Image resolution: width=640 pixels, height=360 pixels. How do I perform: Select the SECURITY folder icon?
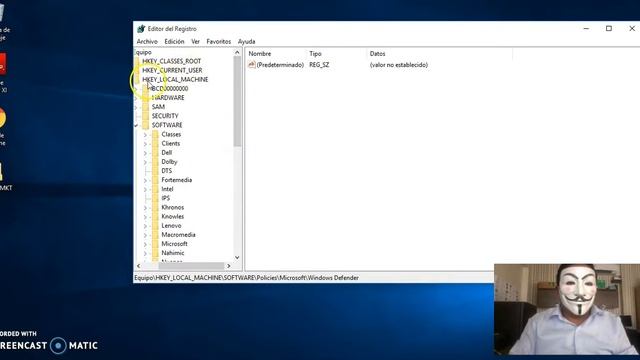tap(146, 116)
